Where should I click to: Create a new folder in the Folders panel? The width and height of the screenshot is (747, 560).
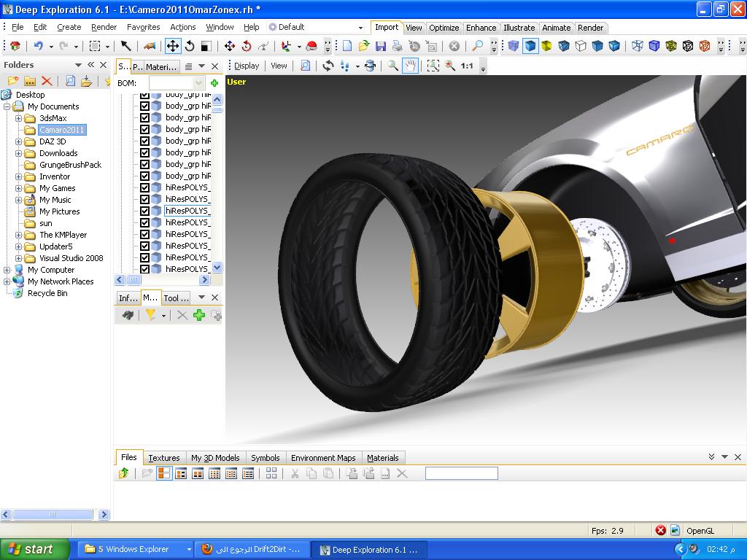[x=13, y=81]
